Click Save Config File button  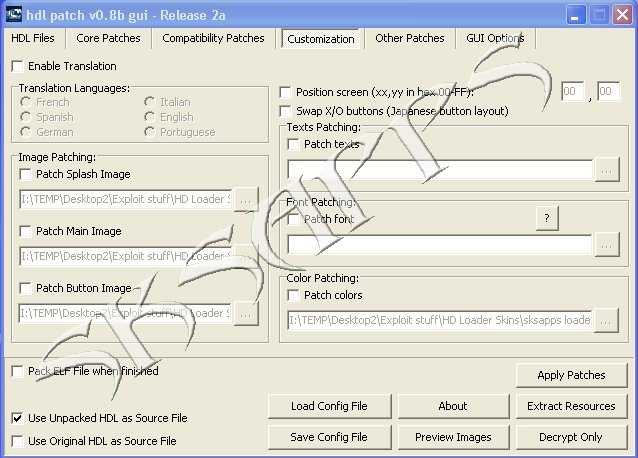(x=330, y=437)
